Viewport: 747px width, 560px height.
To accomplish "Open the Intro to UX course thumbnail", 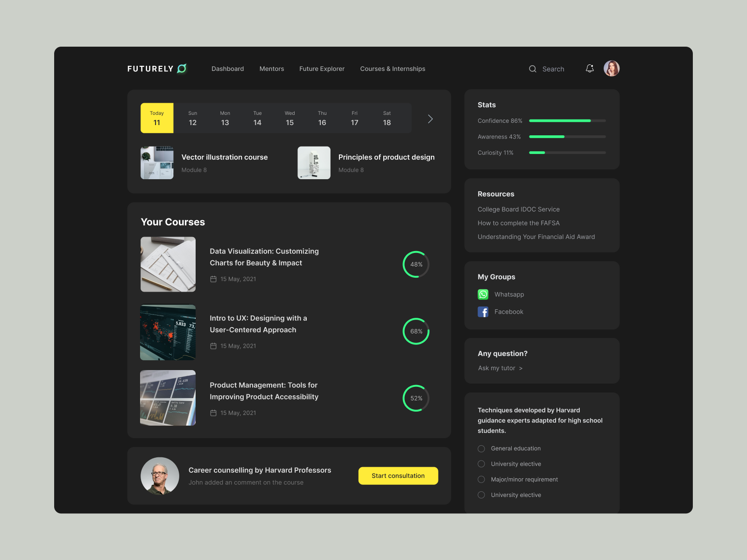I will coord(168,332).
